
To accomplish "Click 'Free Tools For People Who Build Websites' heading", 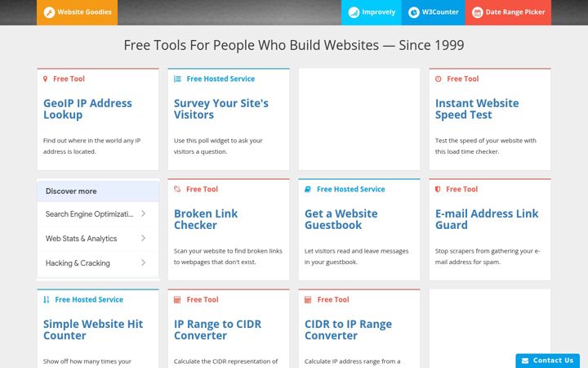I will tap(294, 46).
